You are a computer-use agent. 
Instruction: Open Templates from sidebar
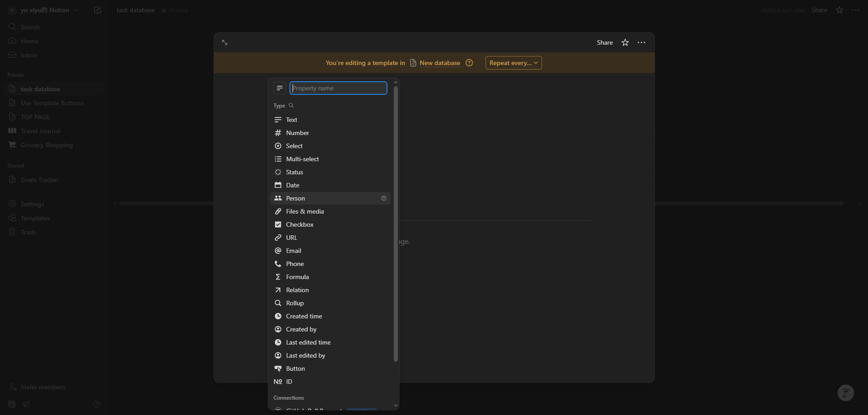[53, 218]
